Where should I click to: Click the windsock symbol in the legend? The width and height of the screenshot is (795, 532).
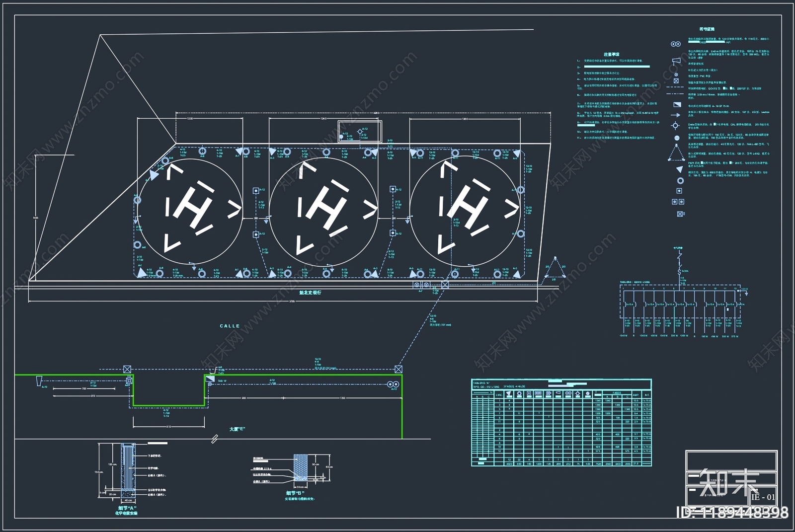click(x=676, y=61)
